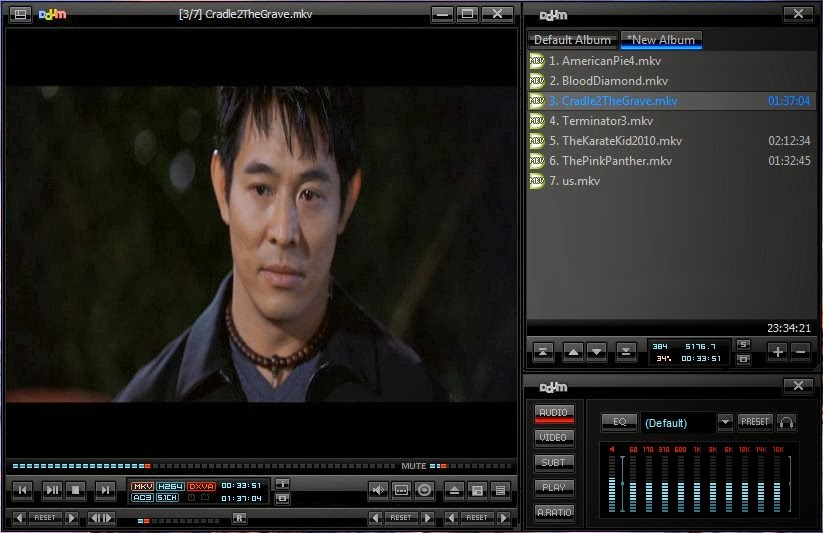Select 7. us.mkv in playlist

672,181
